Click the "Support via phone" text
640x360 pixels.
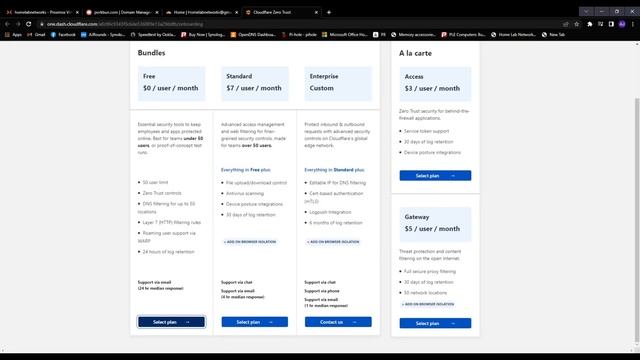click(322, 291)
